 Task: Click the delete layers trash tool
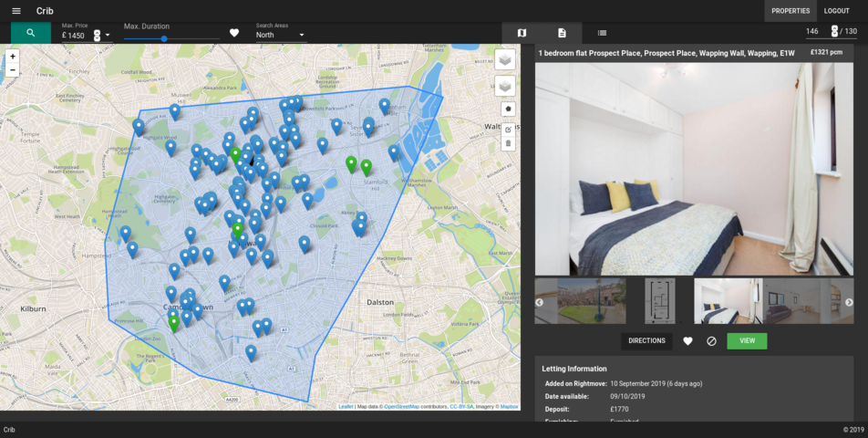pyautogui.click(x=509, y=144)
